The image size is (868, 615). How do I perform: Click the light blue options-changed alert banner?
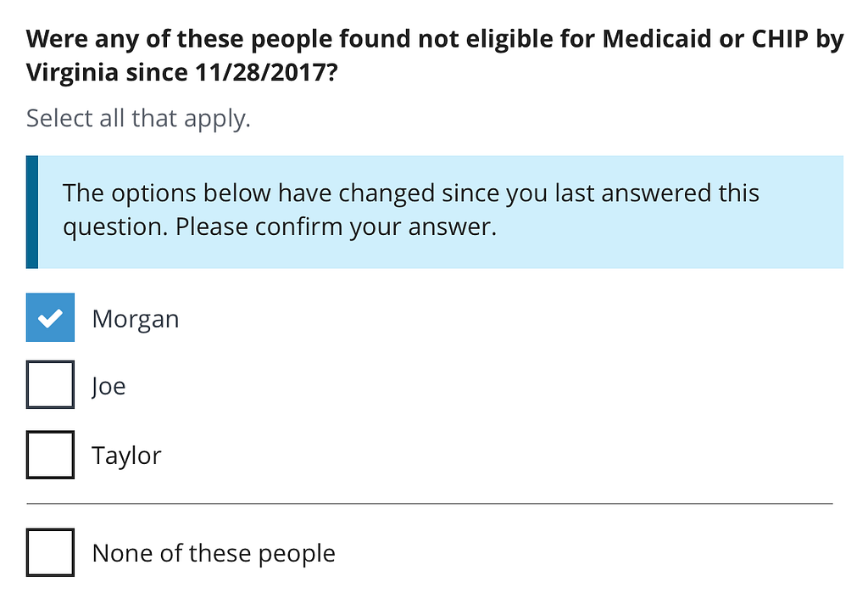click(x=435, y=212)
